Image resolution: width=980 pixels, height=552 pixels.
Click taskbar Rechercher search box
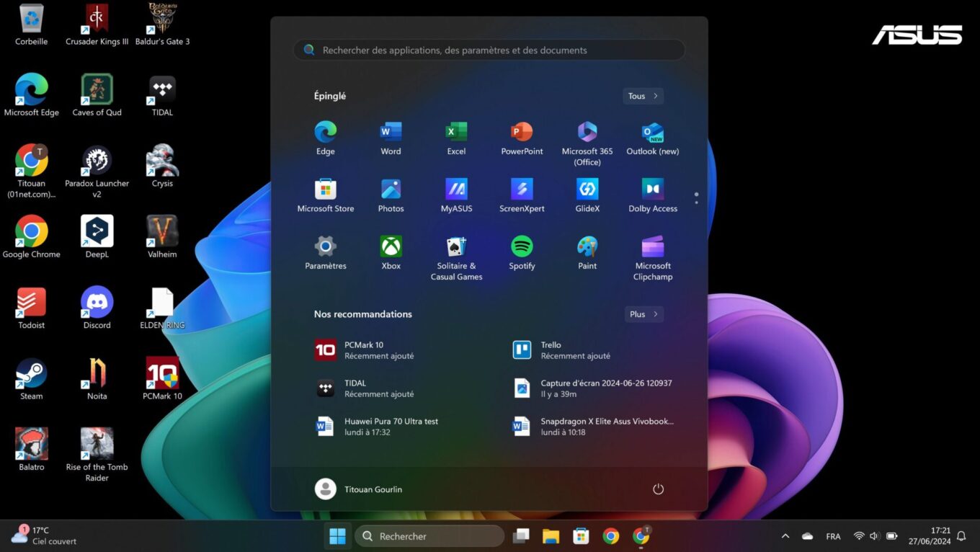(429, 536)
